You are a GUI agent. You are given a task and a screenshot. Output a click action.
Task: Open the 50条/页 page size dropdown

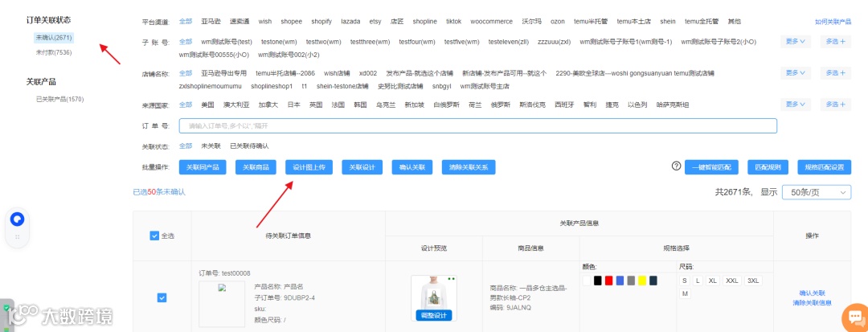pyautogui.click(x=817, y=192)
